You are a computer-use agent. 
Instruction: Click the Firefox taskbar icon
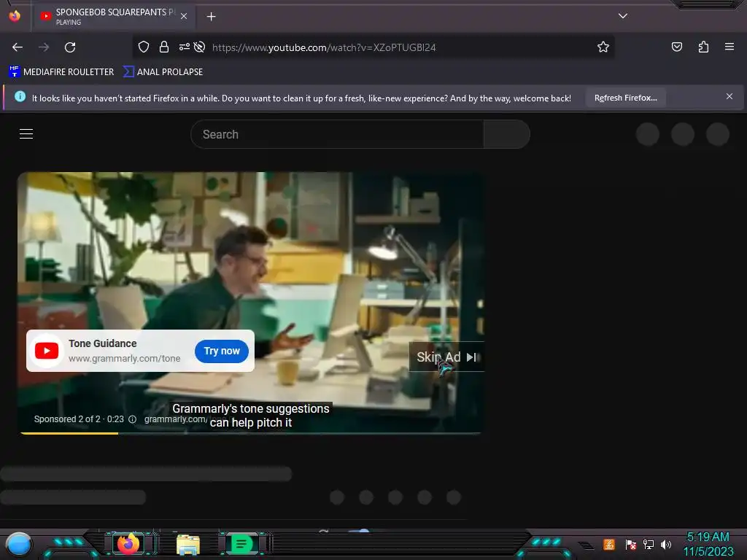pyautogui.click(x=128, y=544)
